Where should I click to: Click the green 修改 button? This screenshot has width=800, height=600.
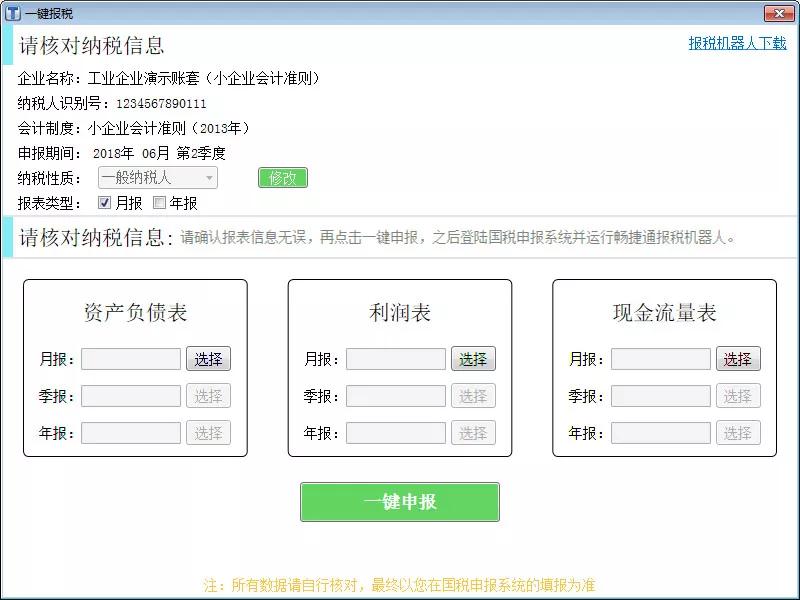point(283,178)
